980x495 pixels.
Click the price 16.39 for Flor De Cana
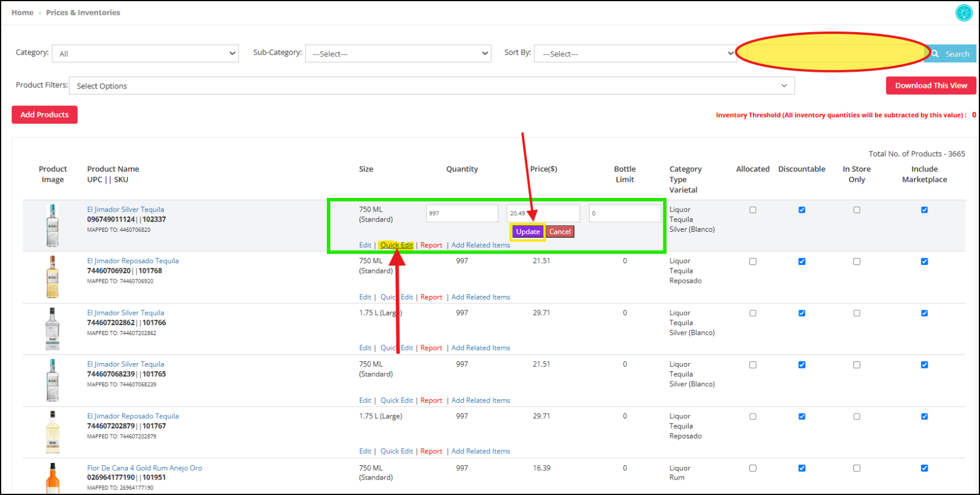click(541, 468)
